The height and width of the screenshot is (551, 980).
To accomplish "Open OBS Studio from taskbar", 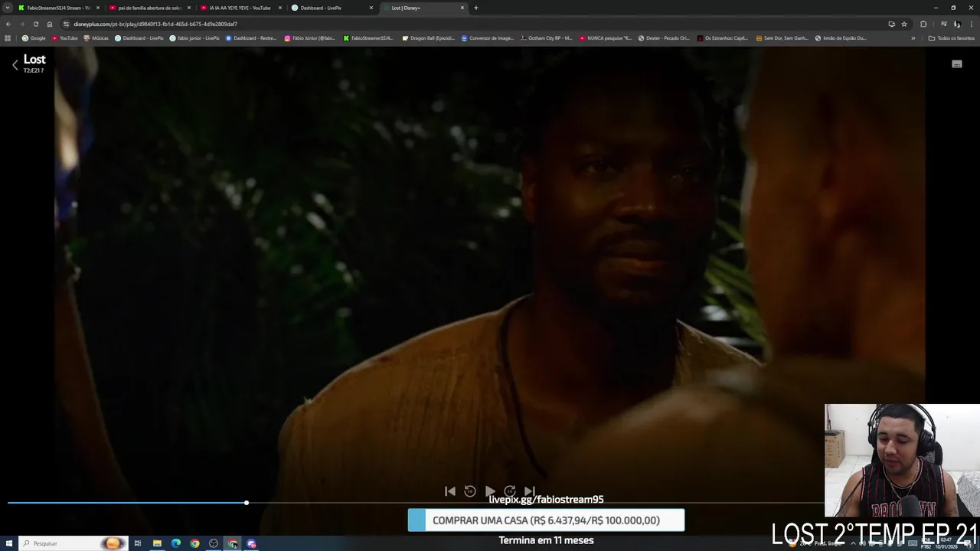I will click(214, 543).
